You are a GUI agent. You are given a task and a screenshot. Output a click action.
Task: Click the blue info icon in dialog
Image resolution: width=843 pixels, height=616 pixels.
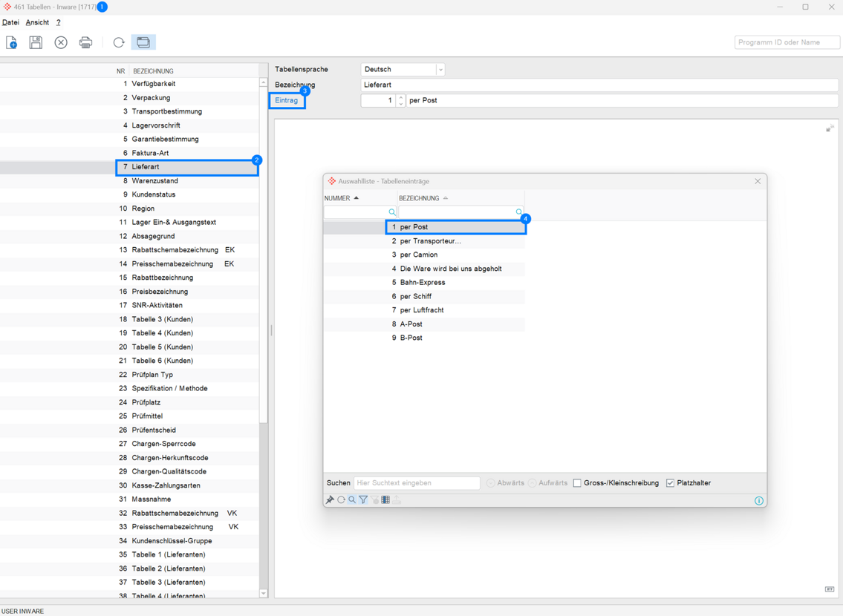pyautogui.click(x=758, y=501)
